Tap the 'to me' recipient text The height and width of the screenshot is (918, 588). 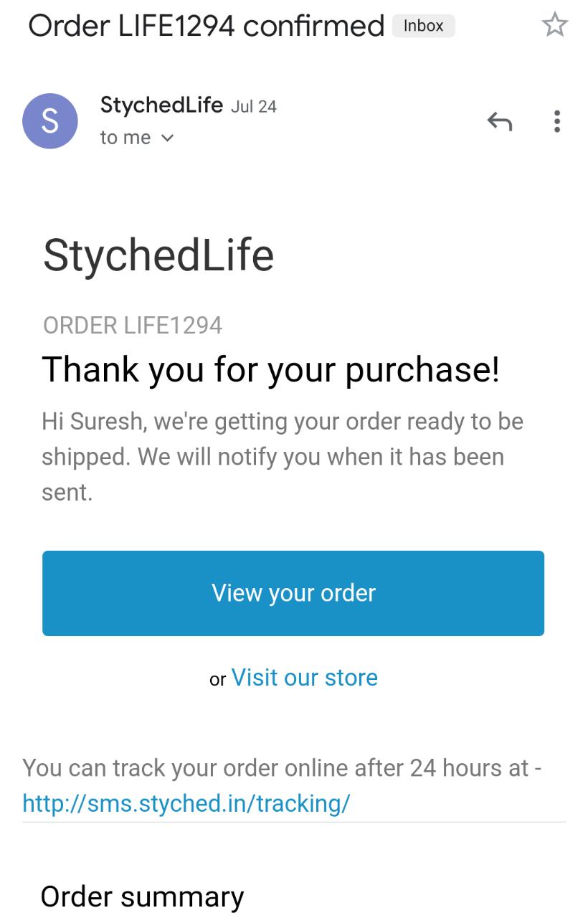(125, 138)
